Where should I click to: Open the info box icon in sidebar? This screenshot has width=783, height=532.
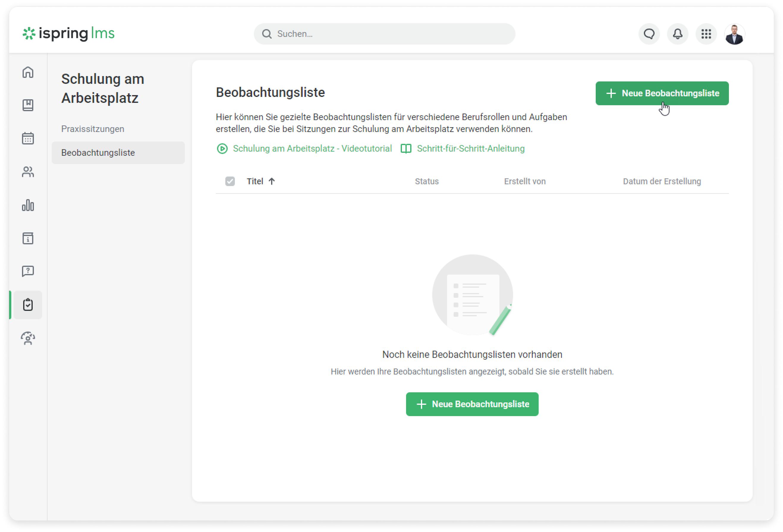click(x=28, y=238)
